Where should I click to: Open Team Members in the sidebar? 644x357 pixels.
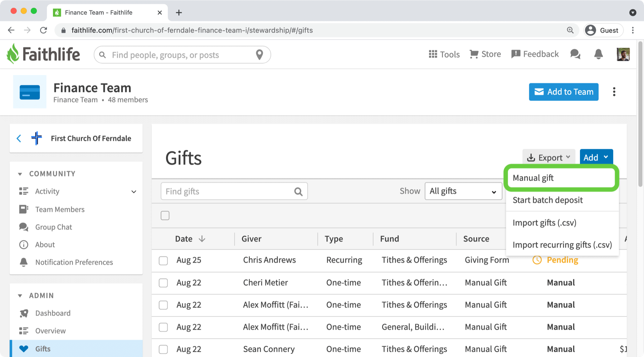pyautogui.click(x=60, y=209)
